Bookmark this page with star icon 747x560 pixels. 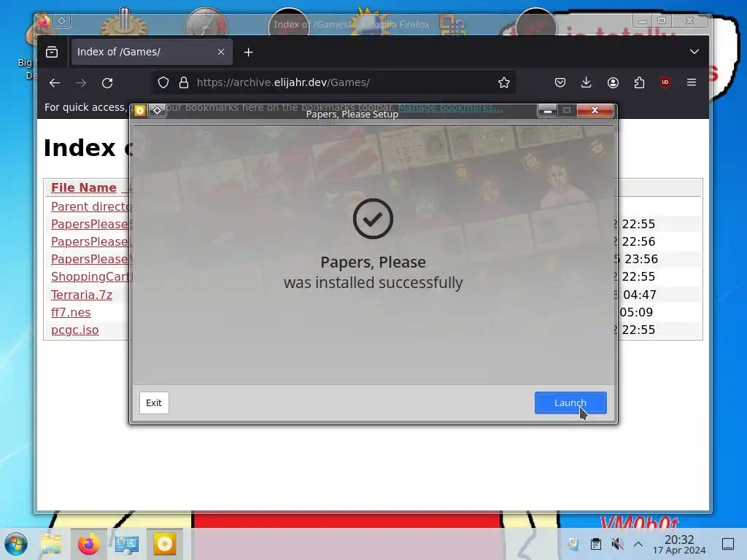click(503, 83)
